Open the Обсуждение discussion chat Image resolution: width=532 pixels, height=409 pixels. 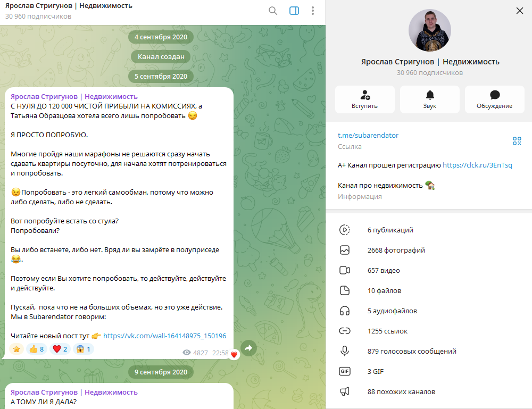[494, 99]
